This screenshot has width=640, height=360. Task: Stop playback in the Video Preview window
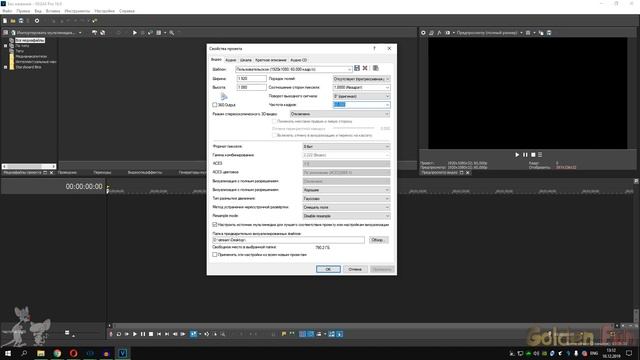click(533, 155)
